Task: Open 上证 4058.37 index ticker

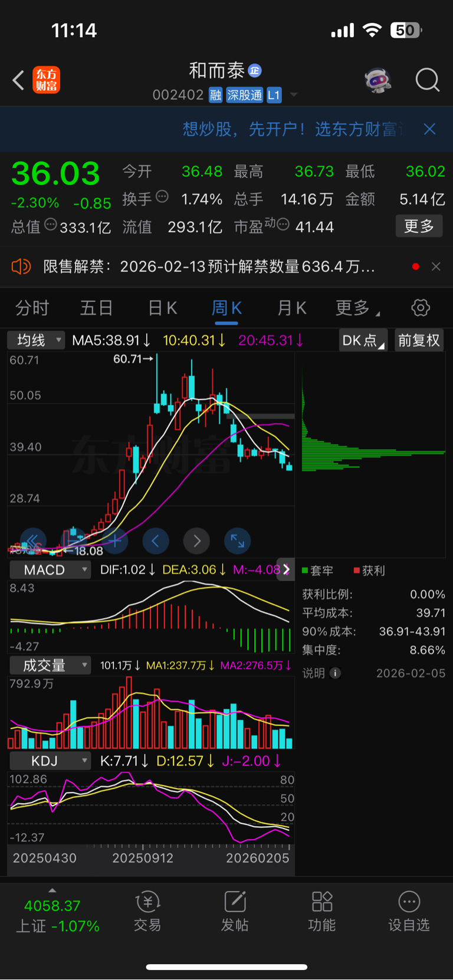Action: [58, 916]
